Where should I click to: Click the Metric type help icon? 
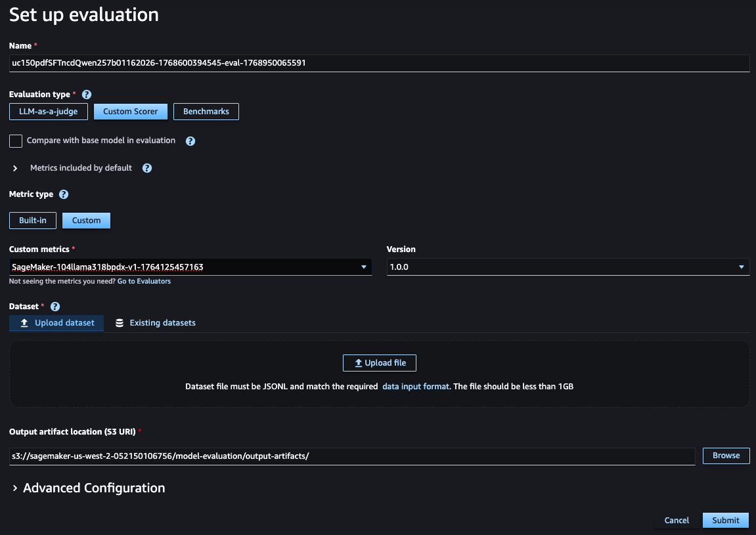(x=64, y=194)
